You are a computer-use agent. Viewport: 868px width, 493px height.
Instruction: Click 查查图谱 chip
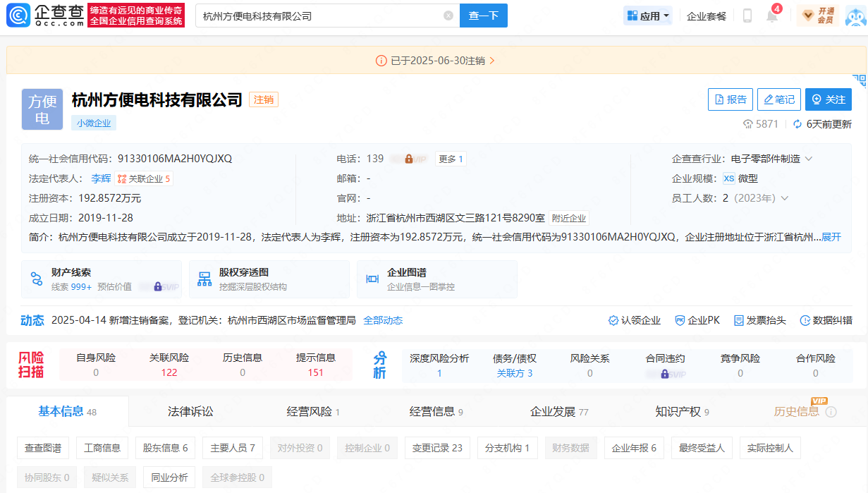pyautogui.click(x=43, y=448)
